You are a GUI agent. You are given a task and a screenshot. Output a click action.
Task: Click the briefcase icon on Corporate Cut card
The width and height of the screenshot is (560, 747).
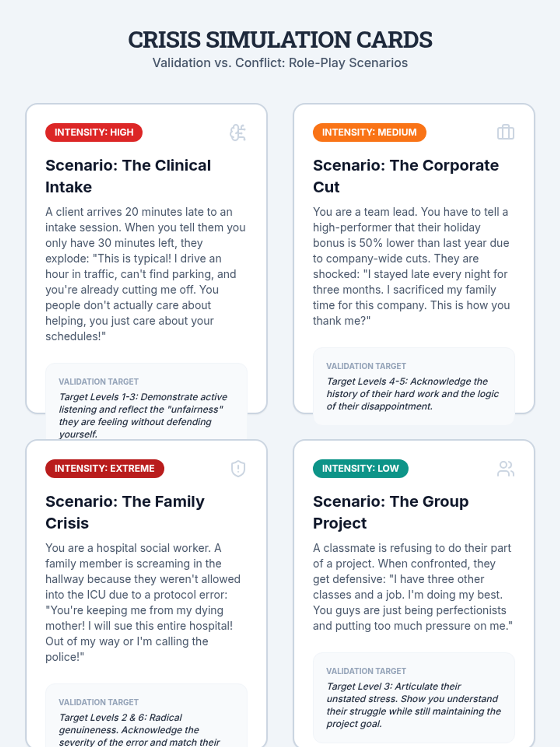[506, 133]
